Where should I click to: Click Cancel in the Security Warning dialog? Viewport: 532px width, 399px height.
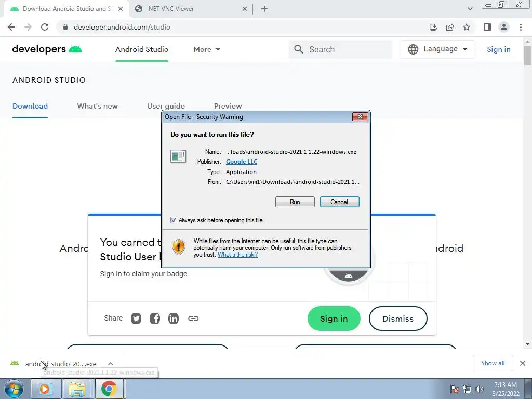pyautogui.click(x=339, y=202)
